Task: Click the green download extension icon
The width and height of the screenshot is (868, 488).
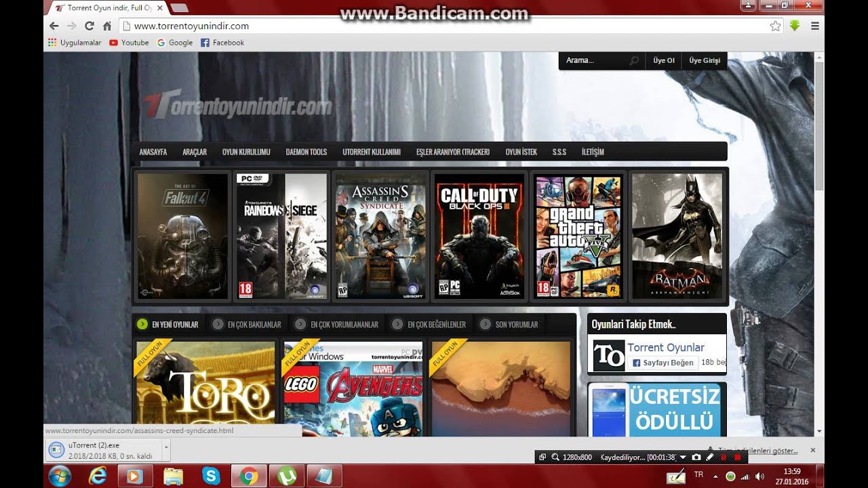Action: [x=795, y=26]
